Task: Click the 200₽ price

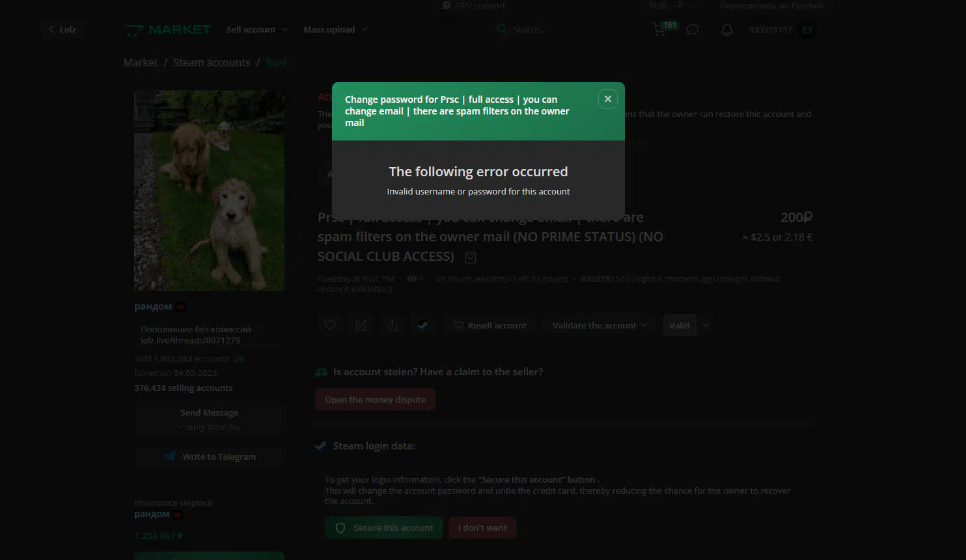Action: [x=796, y=217]
